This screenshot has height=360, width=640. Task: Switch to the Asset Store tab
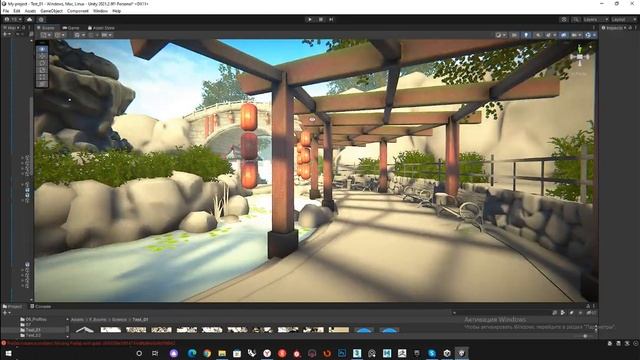click(x=101, y=28)
